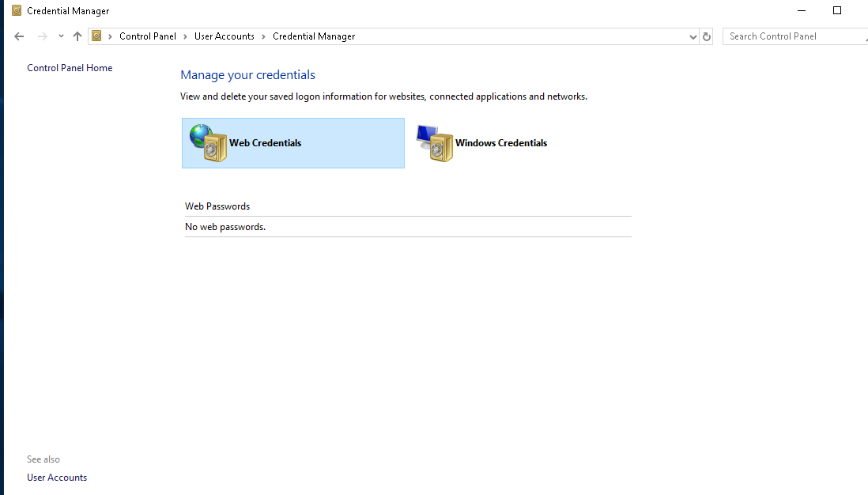Click the Search Control Panel field
The width and height of the screenshot is (868, 495).
coord(795,36)
